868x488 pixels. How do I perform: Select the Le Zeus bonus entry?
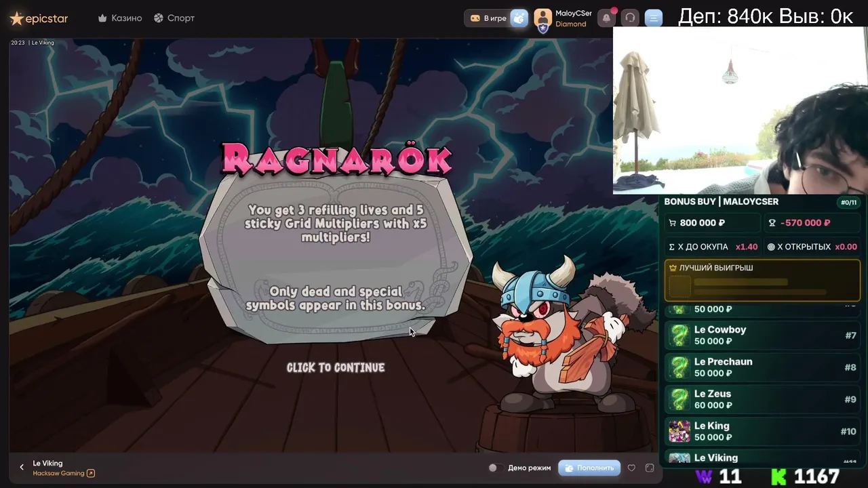point(762,399)
